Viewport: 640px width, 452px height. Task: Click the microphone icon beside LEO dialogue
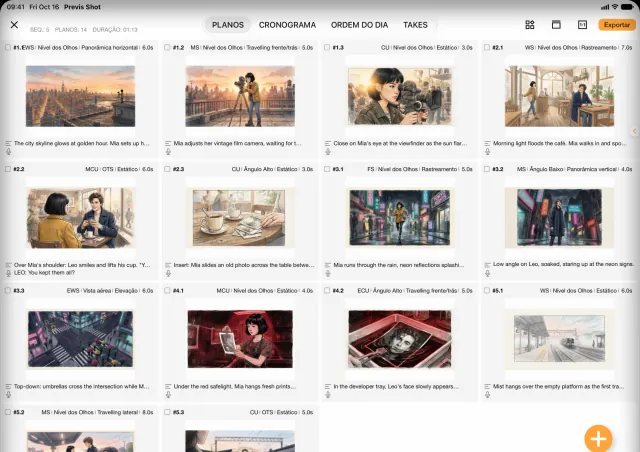click(x=9, y=273)
